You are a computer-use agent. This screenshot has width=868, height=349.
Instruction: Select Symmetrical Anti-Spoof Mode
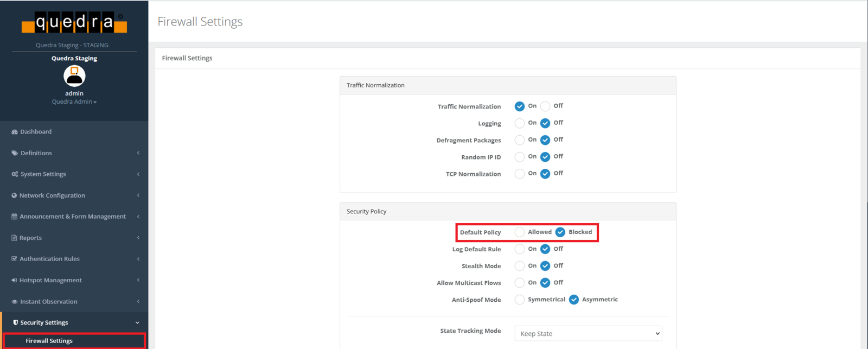520,300
